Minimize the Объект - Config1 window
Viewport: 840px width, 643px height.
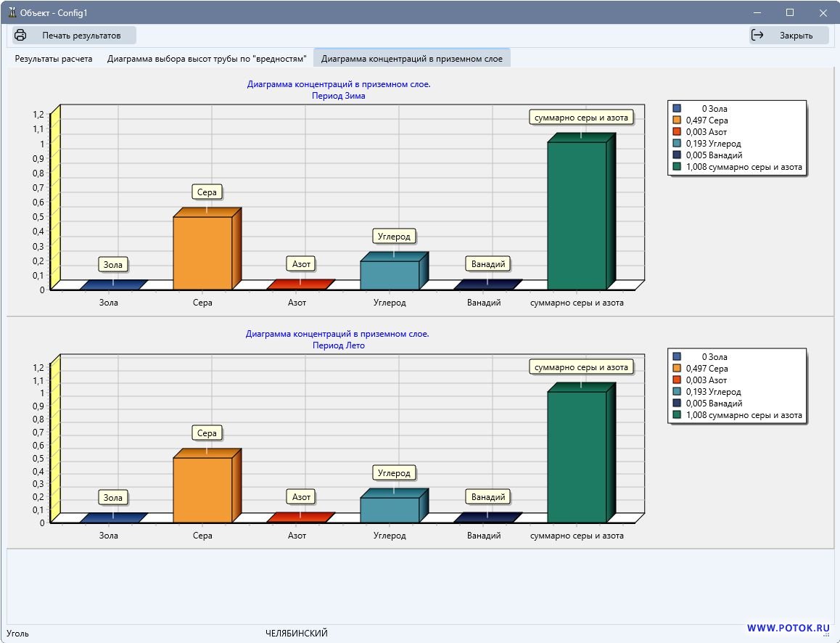click(x=757, y=12)
